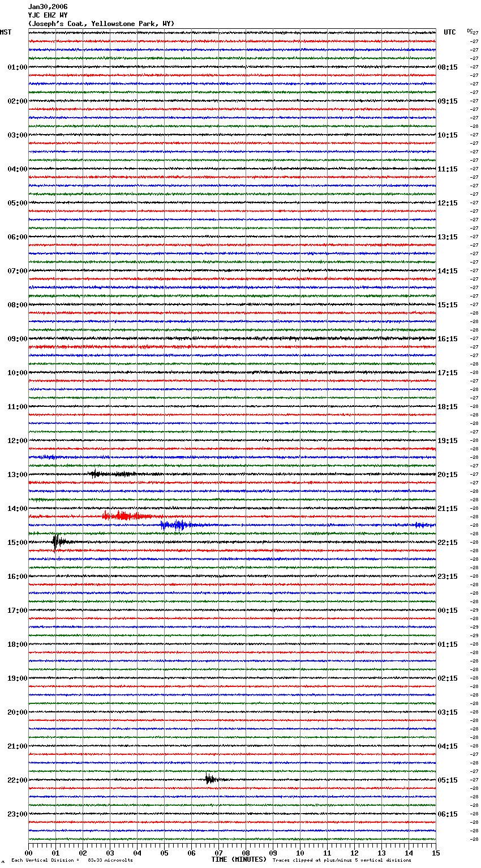Click the 13 minute axis tick label
481x868 pixels.
click(381, 853)
